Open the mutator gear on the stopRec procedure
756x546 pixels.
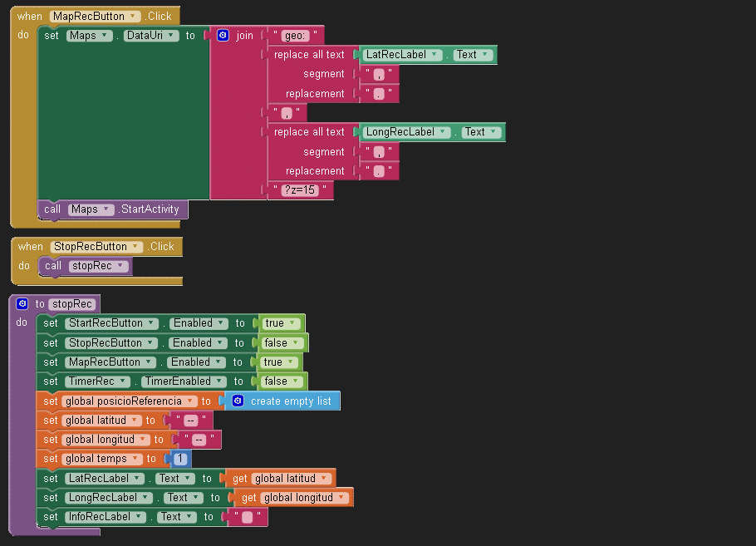coord(22,304)
